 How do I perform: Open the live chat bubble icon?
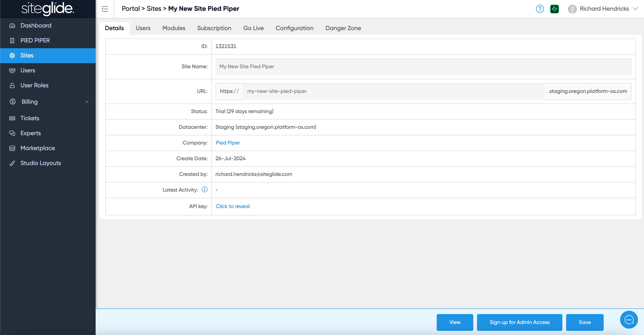629,319
